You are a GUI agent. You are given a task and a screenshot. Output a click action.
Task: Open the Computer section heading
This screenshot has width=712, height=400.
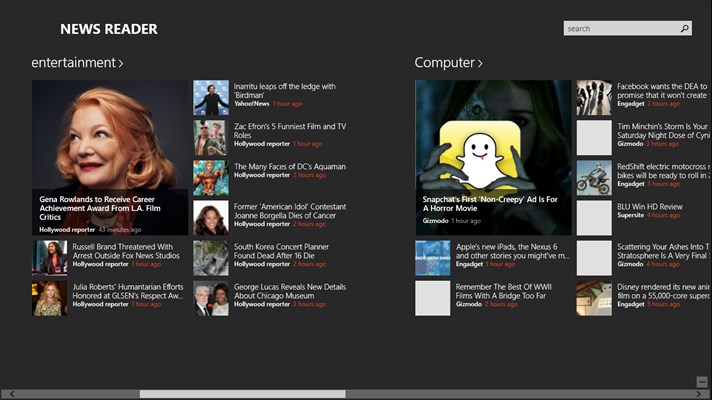point(445,63)
